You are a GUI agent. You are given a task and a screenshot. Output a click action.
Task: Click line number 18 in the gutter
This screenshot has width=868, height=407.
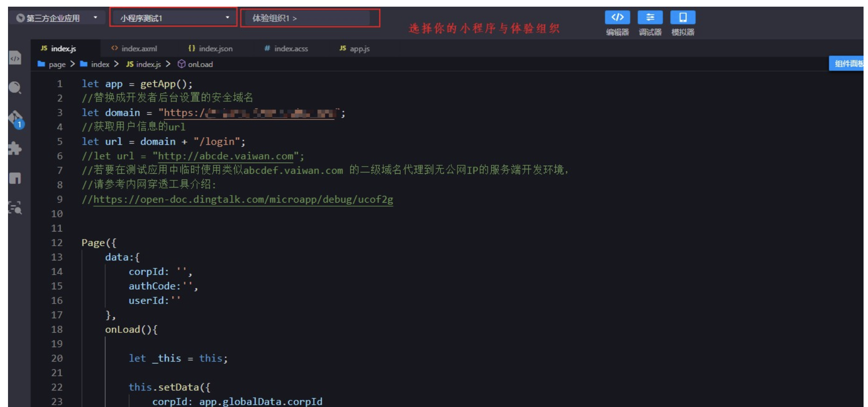pos(57,329)
